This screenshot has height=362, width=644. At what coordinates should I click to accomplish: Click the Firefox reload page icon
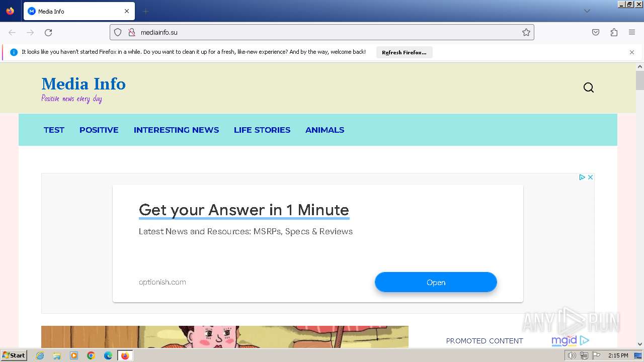48,32
